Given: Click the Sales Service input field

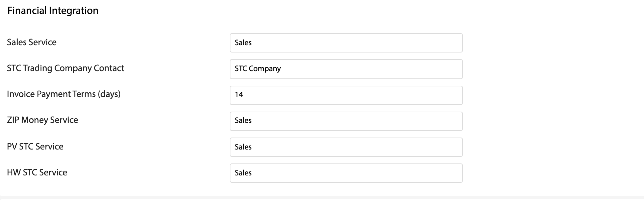Looking at the screenshot, I should (x=346, y=43).
